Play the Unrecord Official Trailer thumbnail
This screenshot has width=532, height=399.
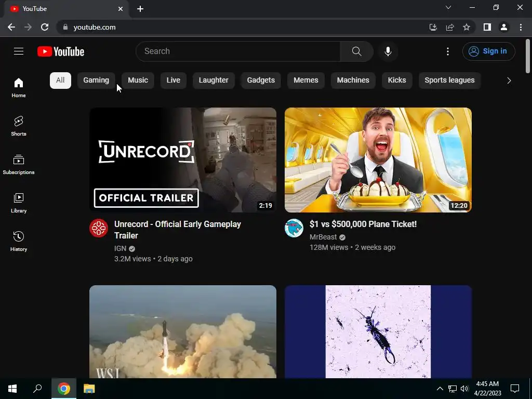pos(183,160)
